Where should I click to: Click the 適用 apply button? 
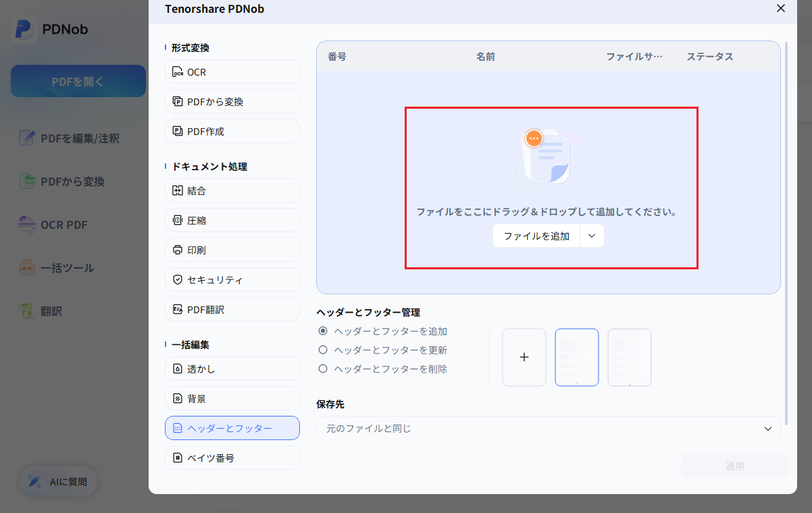(735, 466)
